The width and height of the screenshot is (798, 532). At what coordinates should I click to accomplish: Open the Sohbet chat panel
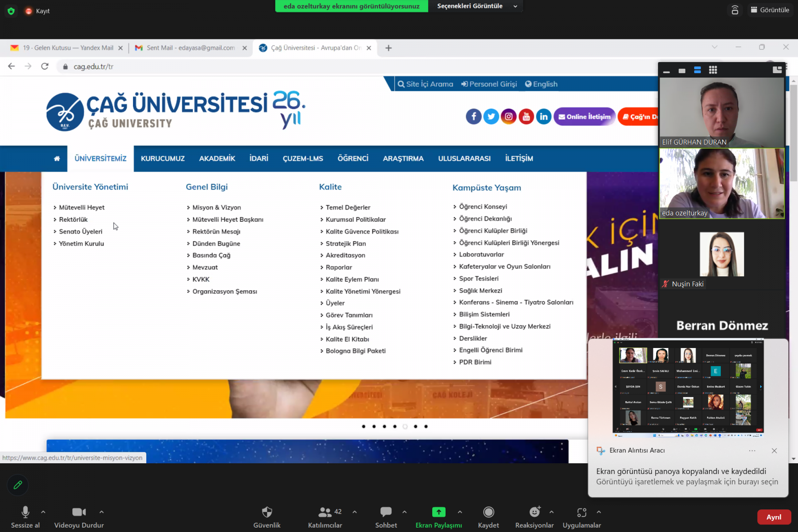(386, 517)
